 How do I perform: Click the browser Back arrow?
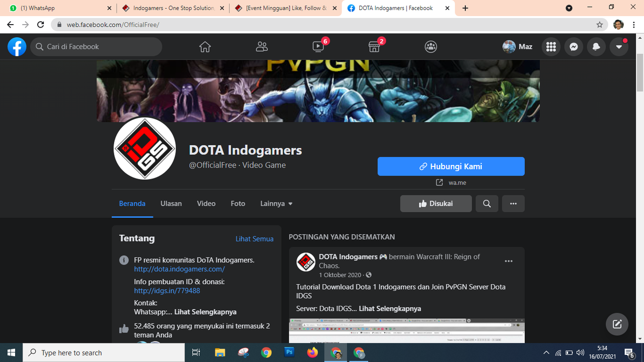point(11,25)
